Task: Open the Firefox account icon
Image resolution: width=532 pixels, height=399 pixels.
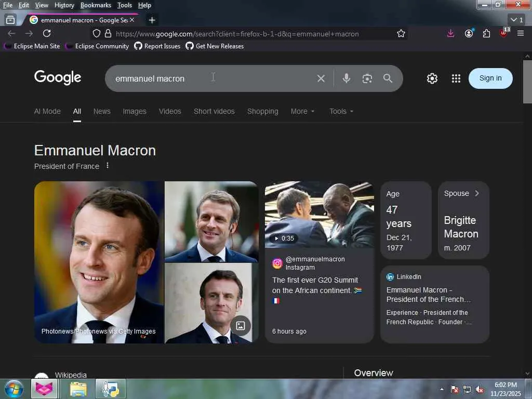Action: click(469, 33)
